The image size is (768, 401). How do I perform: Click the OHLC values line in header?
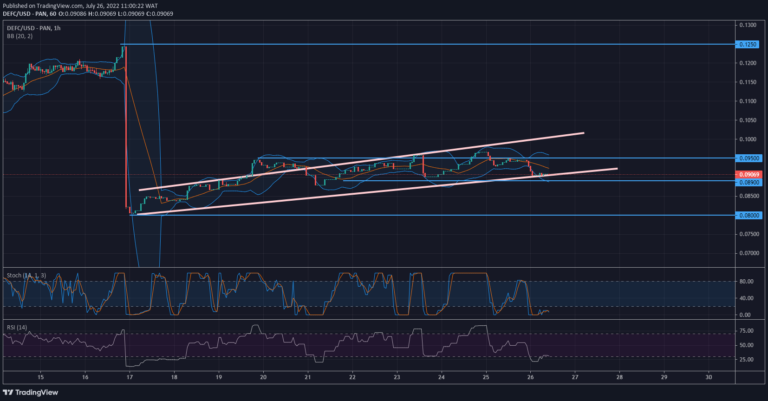(88, 14)
